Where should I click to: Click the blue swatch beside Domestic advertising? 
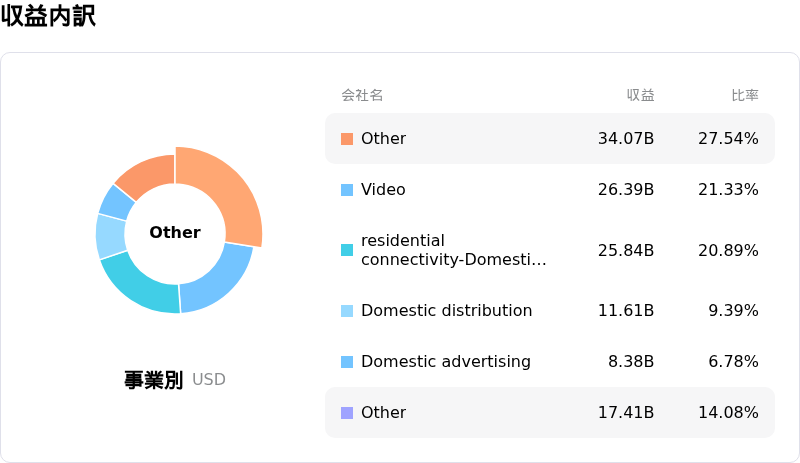tap(347, 362)
